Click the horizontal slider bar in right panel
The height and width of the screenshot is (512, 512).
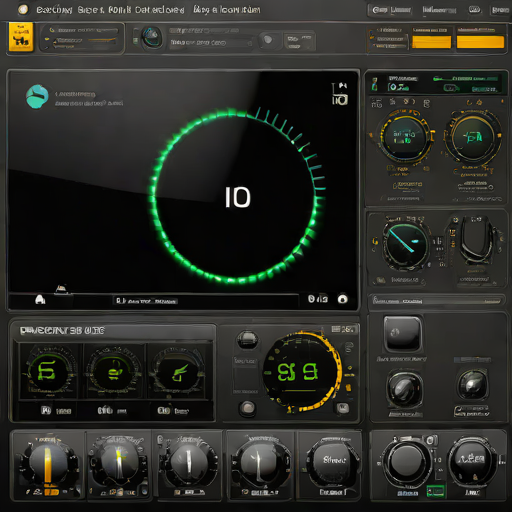point(436,301)
